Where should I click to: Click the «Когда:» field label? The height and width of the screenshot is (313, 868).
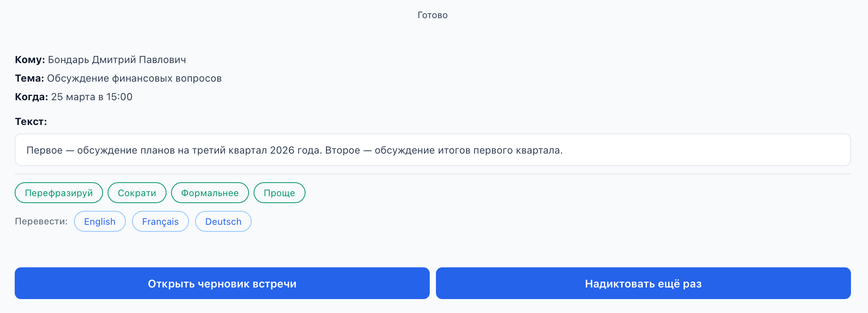[32, 97]
